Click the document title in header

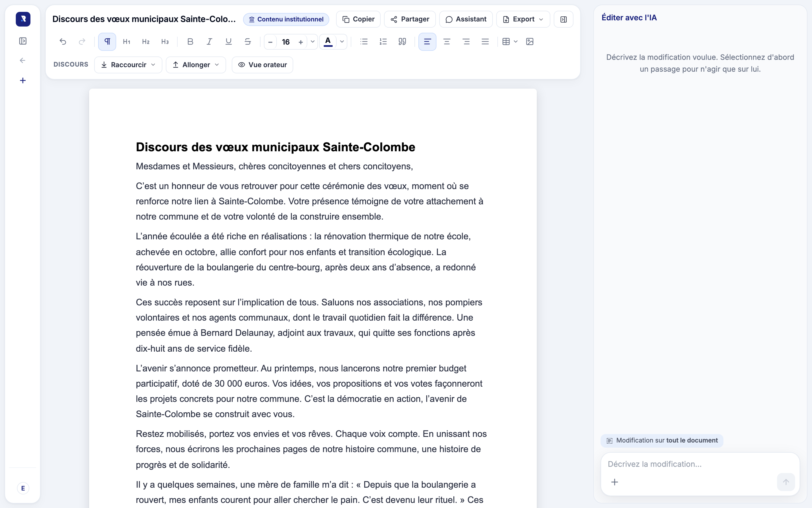[144, 19]
